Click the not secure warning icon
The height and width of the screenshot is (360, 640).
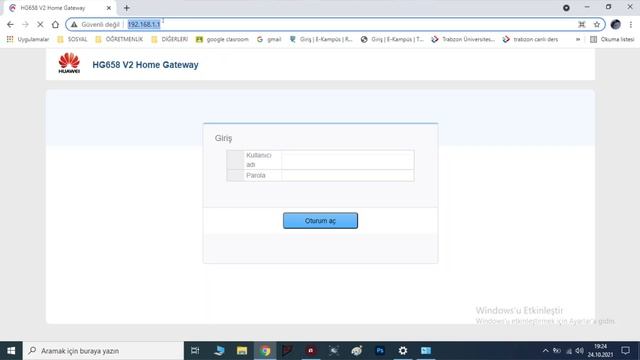click(74, 24)
